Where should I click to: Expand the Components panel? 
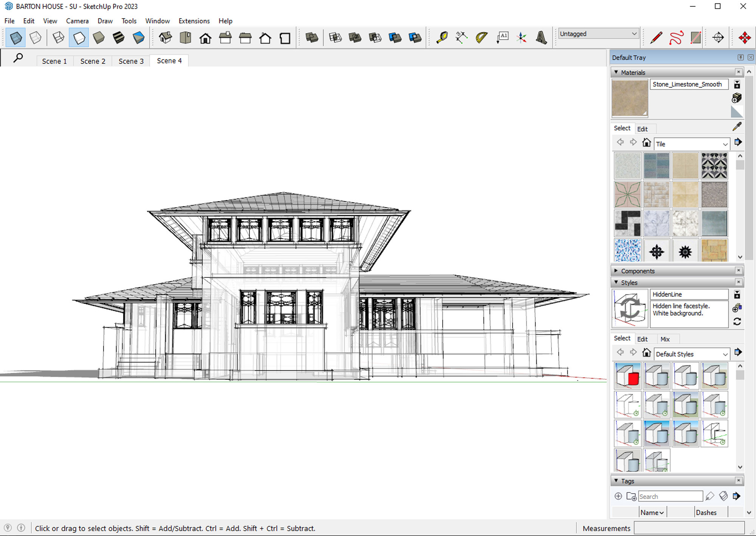tap(616, 271)
